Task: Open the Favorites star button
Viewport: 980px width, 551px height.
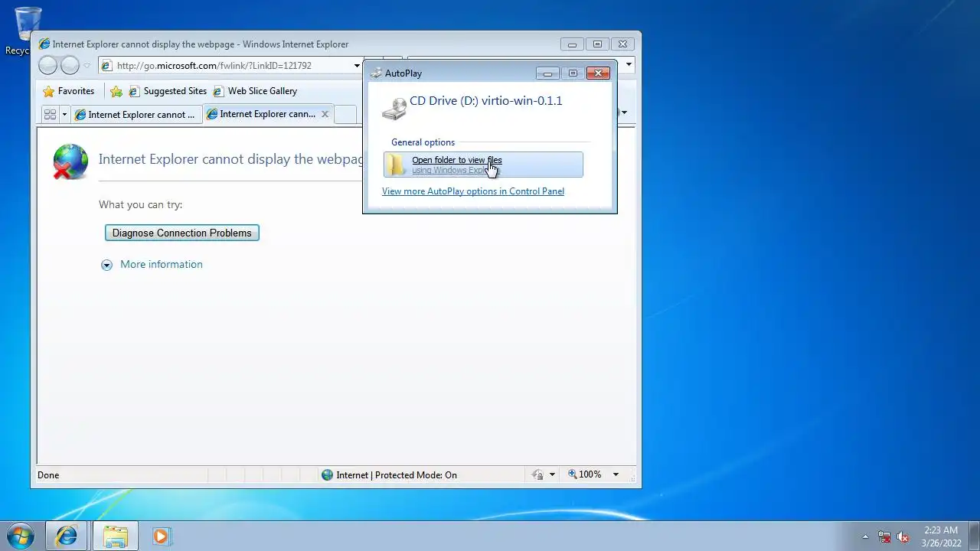Action: click(69, 91)
